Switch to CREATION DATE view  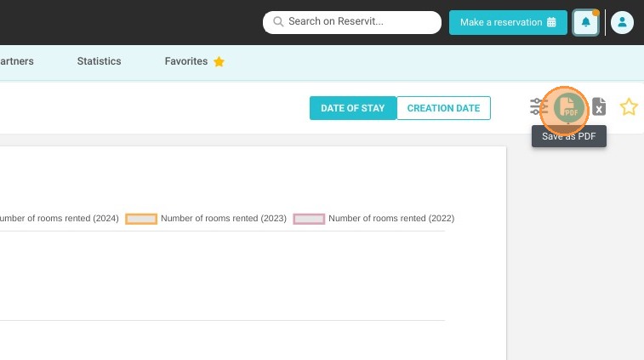coord(443,108)
